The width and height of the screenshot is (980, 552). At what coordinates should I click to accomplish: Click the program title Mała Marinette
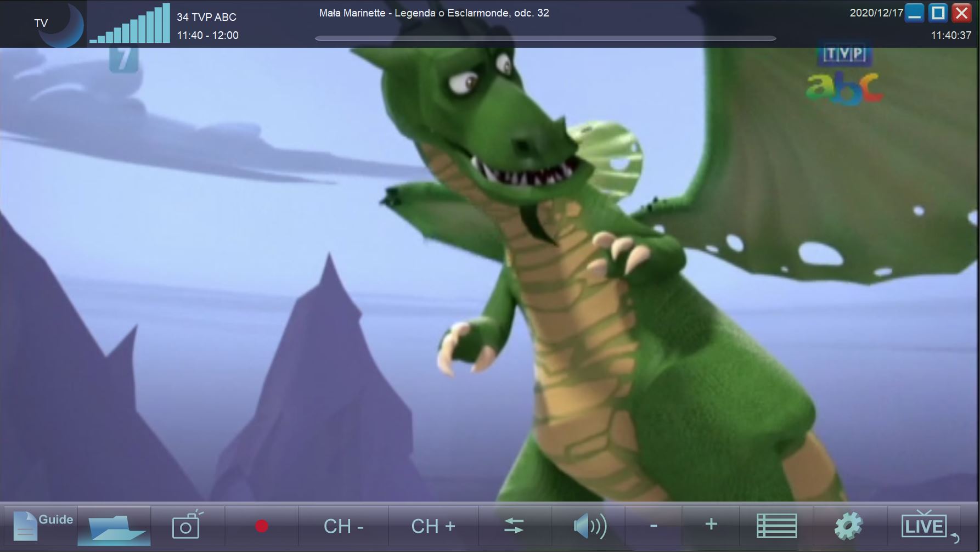click(x=434, y=13)
